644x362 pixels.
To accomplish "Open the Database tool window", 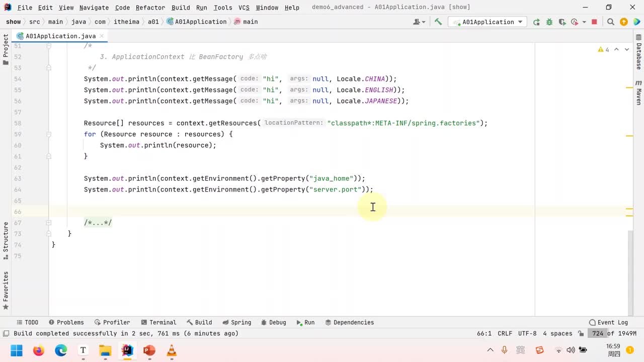I will (638, 52).
